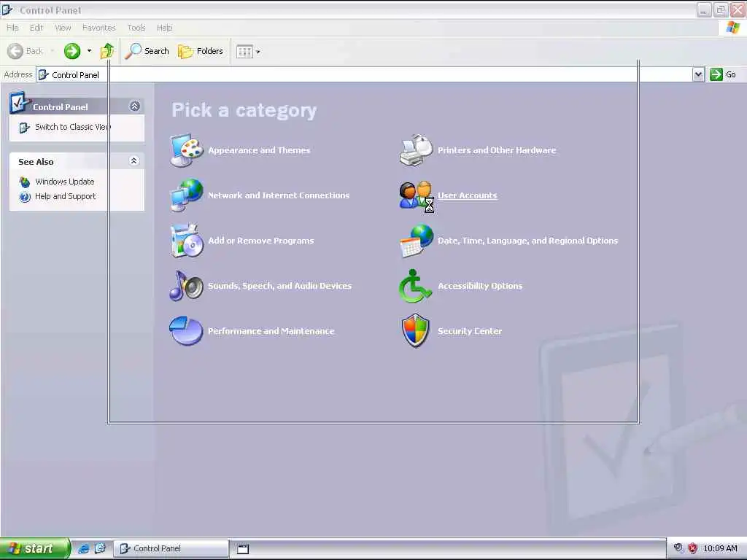The height and width of the screenshot is (560, 747).
Task: Open the View menu
Action: [63, 28]
